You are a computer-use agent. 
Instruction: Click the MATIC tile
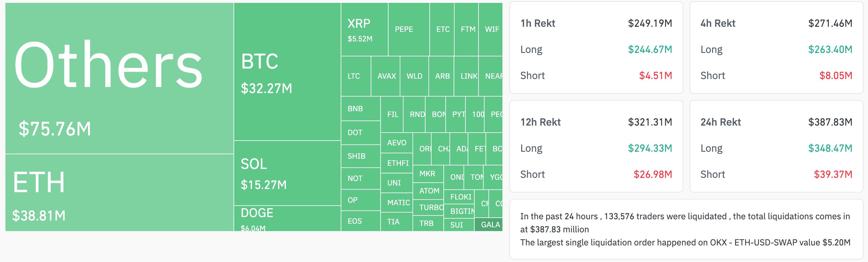pyautogui.click(x=396, y=202)
